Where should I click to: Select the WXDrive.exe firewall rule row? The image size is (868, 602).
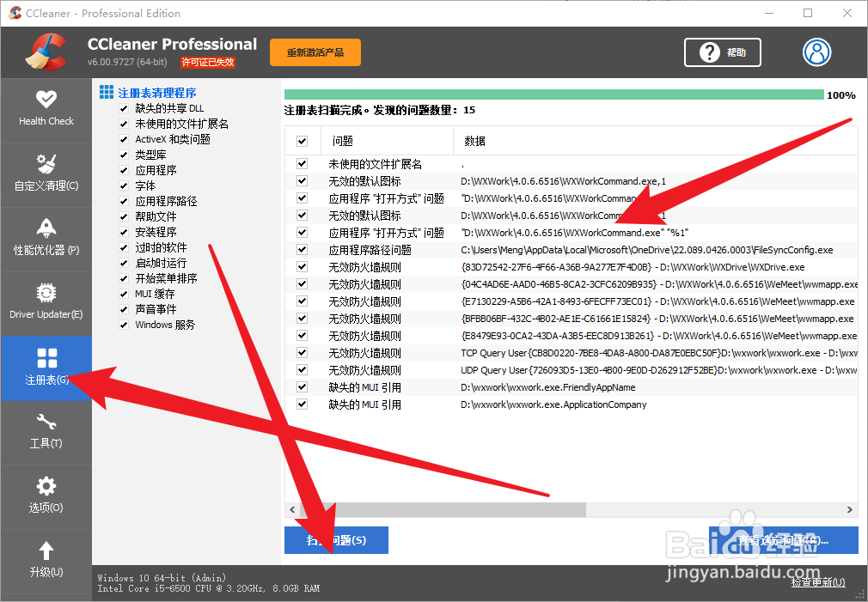pyautogui.click(x=572, y=267)
